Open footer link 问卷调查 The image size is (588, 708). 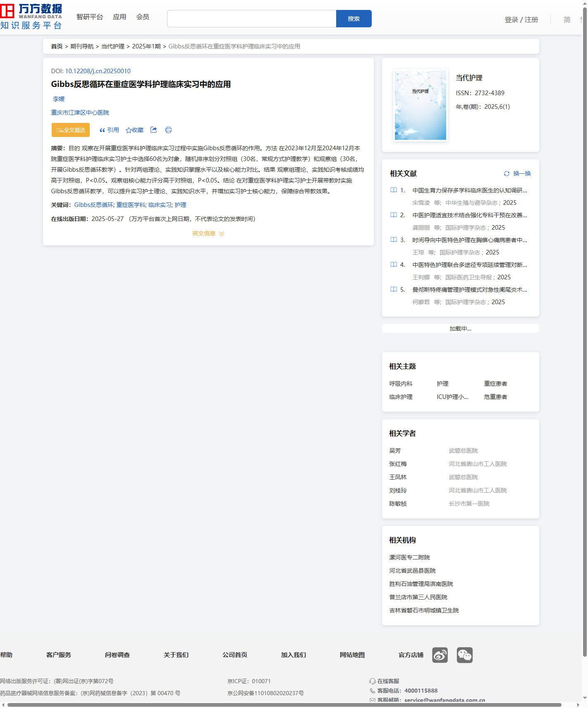[x=117, y=655]
